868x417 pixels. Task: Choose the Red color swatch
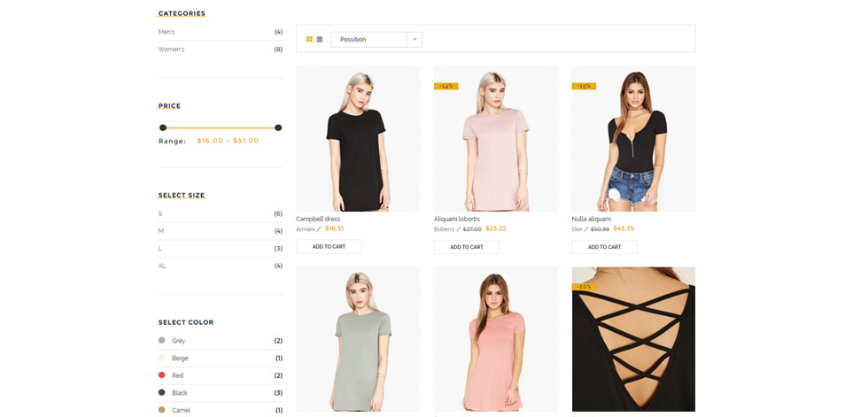coord(161,375)
